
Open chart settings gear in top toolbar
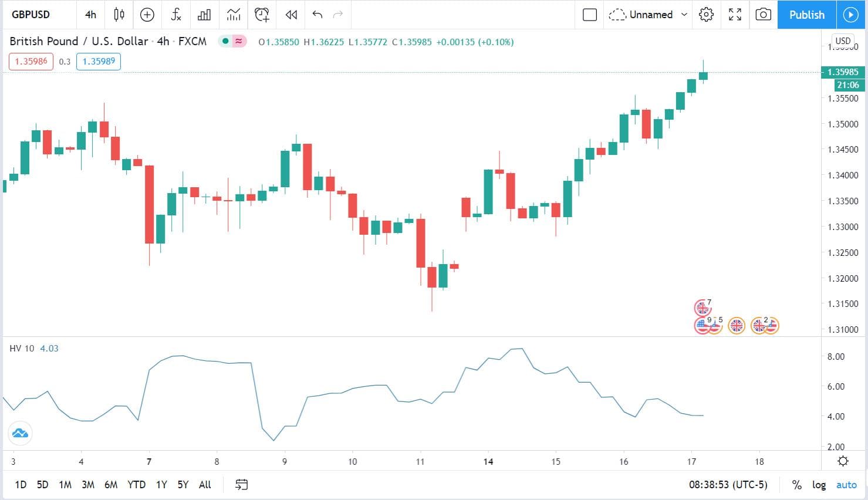[707, 15]
